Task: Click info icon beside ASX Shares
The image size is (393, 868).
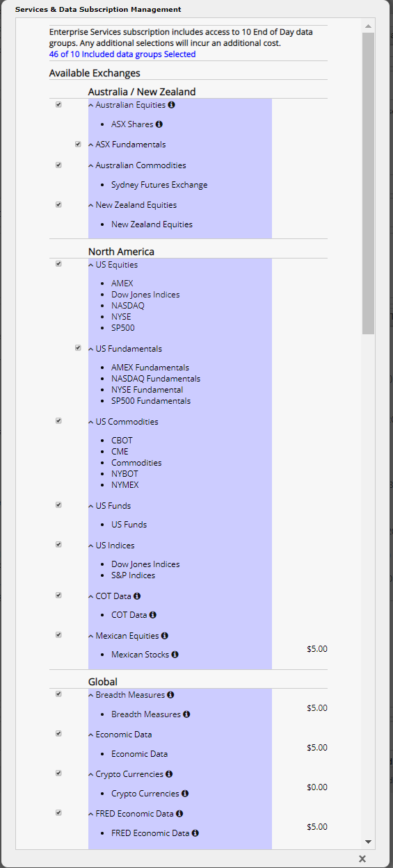Action: [x=159, y=124]
